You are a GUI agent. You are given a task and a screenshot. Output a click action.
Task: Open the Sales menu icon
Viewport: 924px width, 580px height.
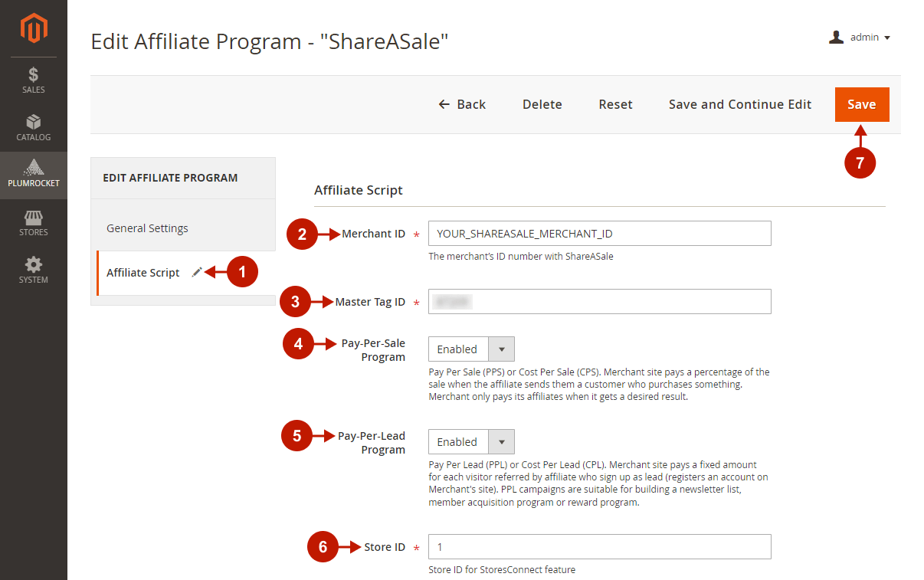(34, 75)
